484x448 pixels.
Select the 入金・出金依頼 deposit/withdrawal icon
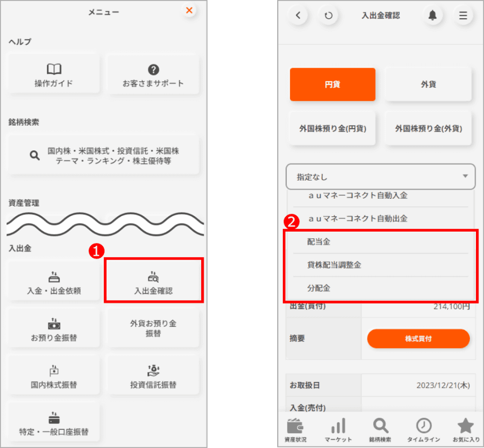point(53,281)
